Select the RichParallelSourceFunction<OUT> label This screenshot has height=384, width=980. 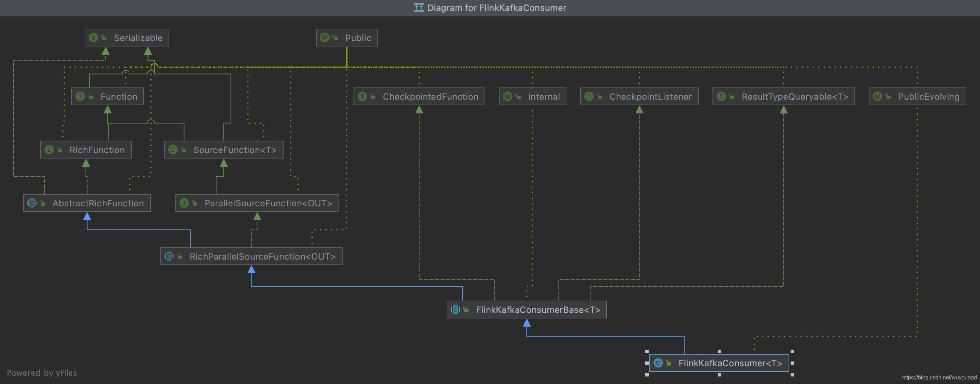263,256
